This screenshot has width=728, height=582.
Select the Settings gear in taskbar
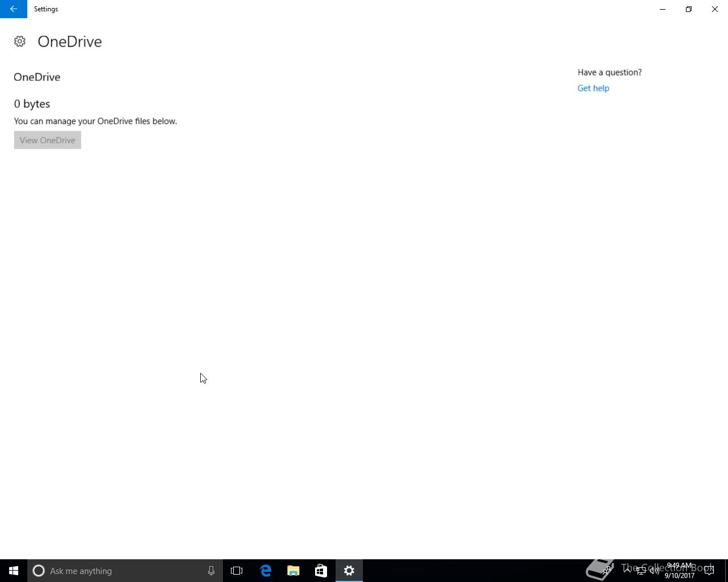(349, 571)
